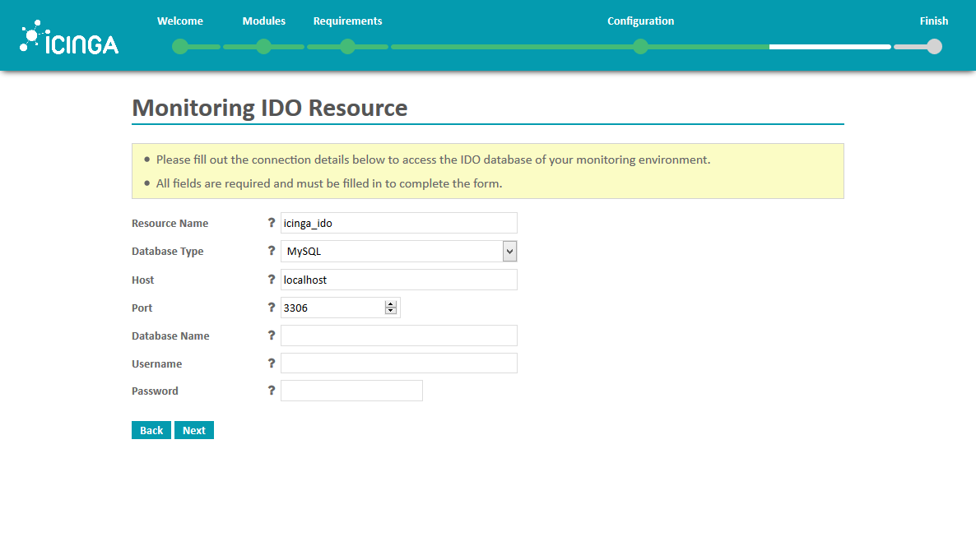Click the Back button
This screenshot has width=976, height=560.
(151, 431)
